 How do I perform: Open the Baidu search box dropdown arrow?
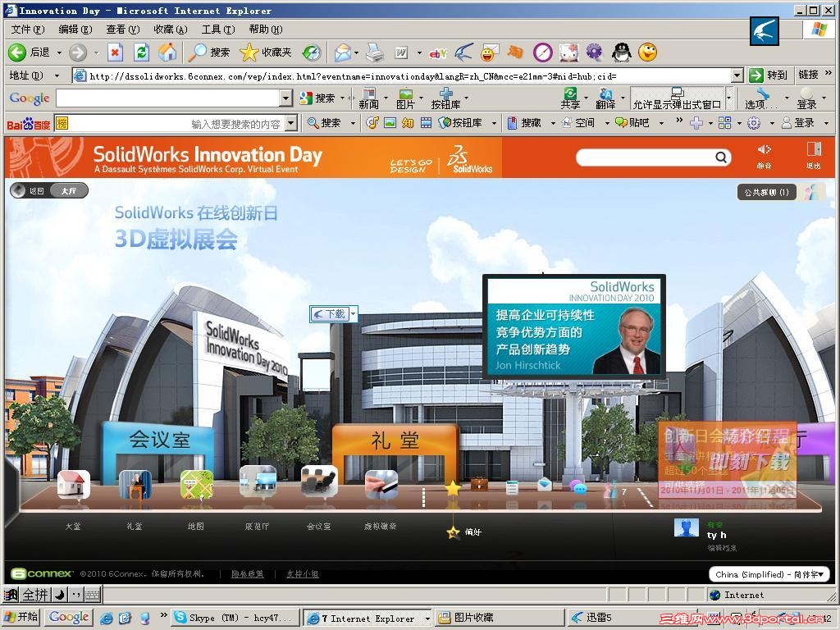point(291,123)
